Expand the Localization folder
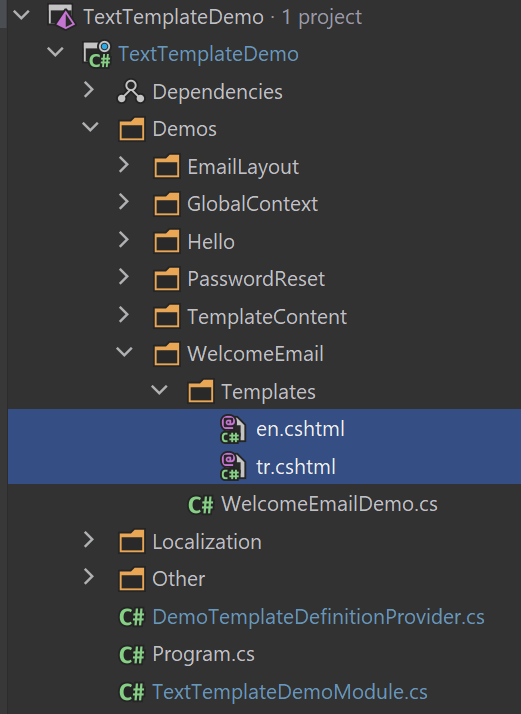Viewport: 521px width, 714px height. [x=89, y=540]
